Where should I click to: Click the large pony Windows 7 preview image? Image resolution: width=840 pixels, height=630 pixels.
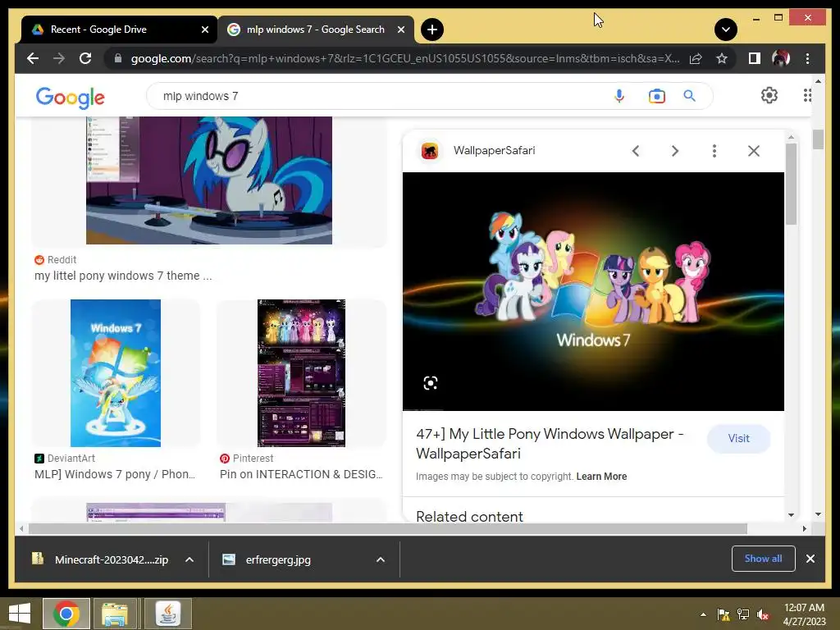(x=593, y=291)
